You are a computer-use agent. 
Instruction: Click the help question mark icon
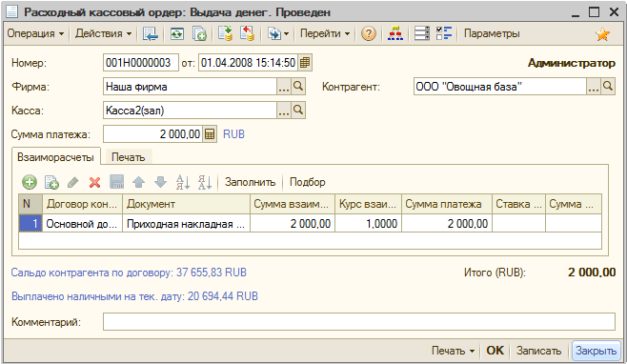[x=368, y=33]
